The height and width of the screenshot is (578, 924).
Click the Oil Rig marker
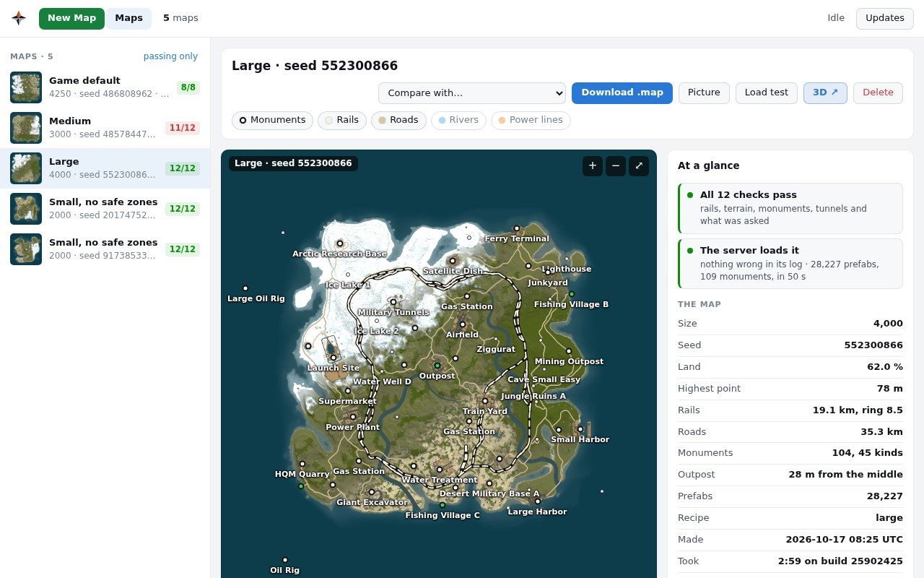[x=285, y=560]
